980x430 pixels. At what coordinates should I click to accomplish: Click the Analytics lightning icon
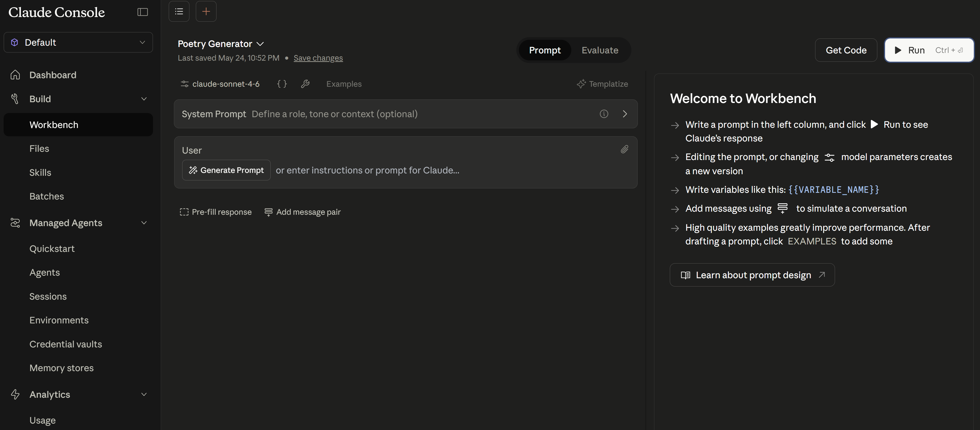click(x=15, y=394)
